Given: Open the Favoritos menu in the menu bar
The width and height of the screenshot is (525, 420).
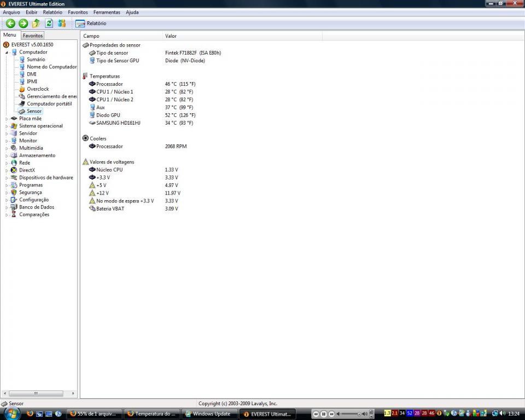Looking at the screenshot, I should (78, 12).
